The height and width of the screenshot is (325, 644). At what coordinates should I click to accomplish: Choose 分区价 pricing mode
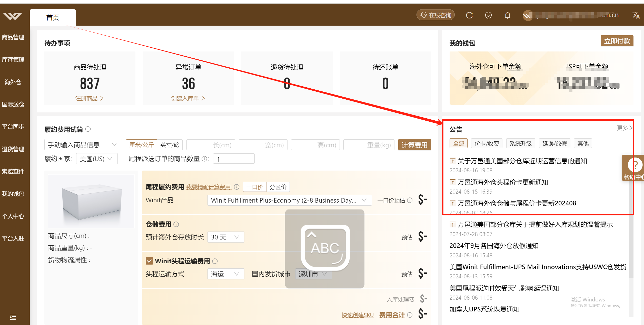pyautogui.click(x=278, y=187)
